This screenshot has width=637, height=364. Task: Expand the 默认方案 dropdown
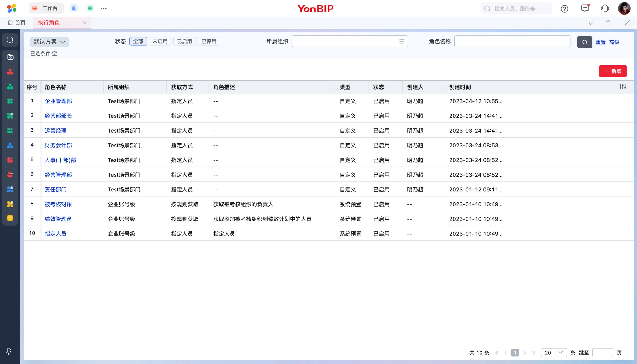tap(49, 42)
